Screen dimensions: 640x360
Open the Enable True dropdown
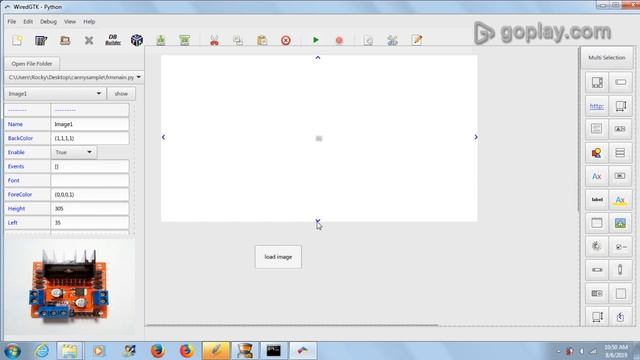74,152
